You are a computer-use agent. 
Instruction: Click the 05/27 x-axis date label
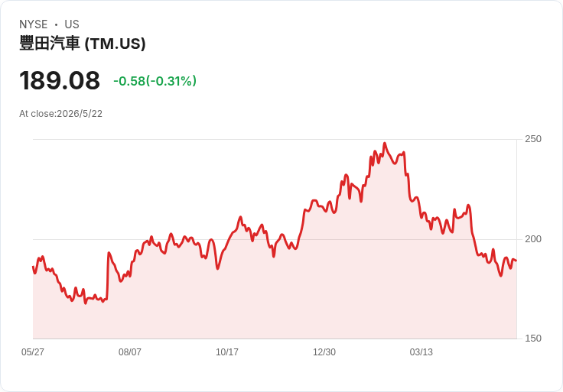(33, 352)
